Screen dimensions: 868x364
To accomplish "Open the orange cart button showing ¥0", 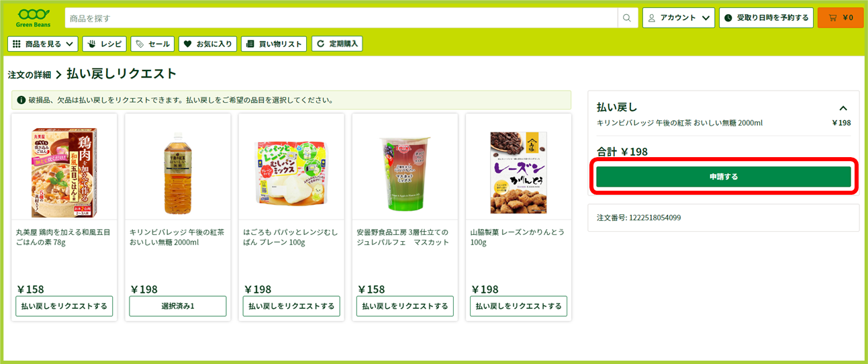I will tap(840, 17).
